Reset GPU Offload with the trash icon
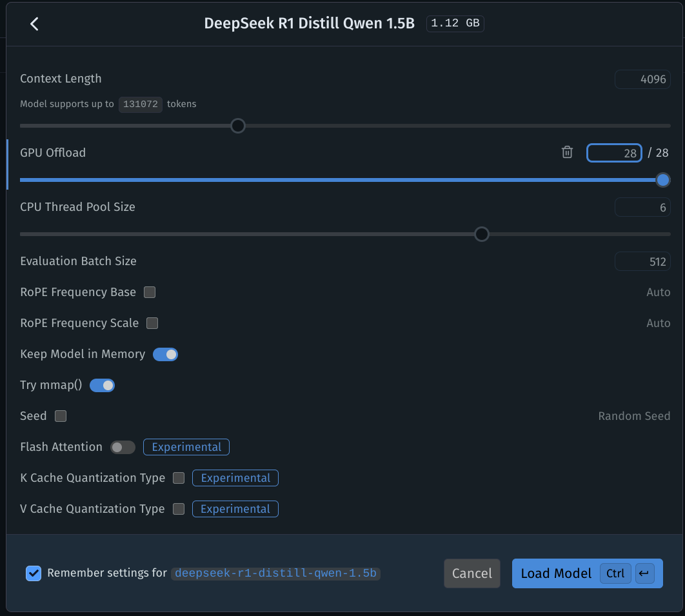The width and height of the screenshot is (685, 616). 567,152
